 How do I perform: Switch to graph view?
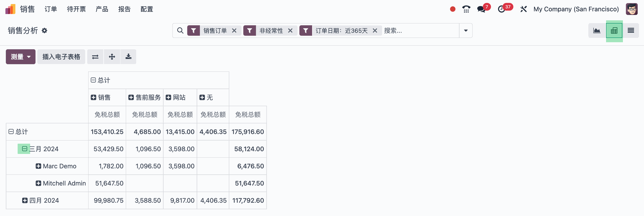597,31
